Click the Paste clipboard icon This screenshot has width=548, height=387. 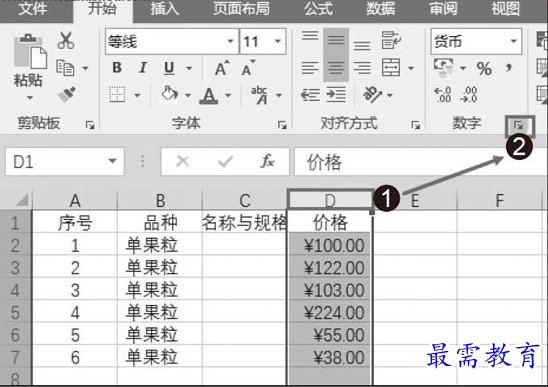(30, 51)
